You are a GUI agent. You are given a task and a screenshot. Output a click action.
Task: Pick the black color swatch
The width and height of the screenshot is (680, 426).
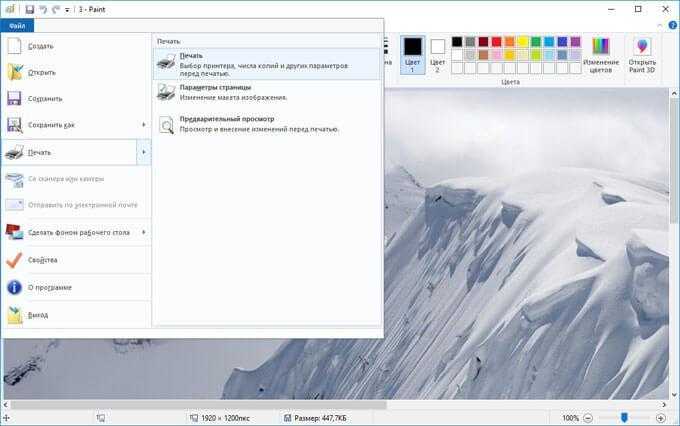pos(457,42)
